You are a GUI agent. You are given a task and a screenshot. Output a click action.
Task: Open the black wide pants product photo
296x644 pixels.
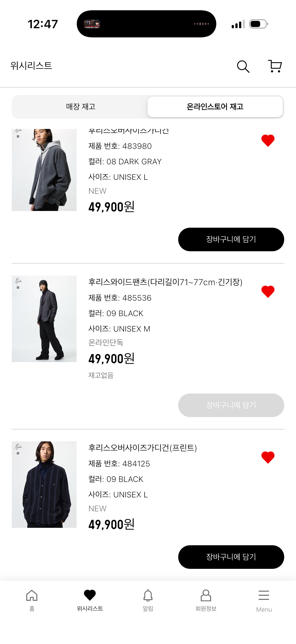(x=44, y=319)
